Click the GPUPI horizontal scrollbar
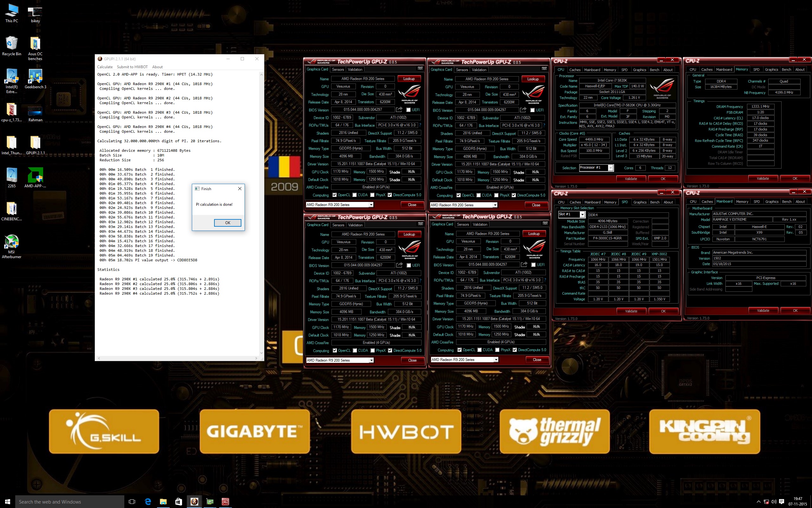 (x=177, y=358)
